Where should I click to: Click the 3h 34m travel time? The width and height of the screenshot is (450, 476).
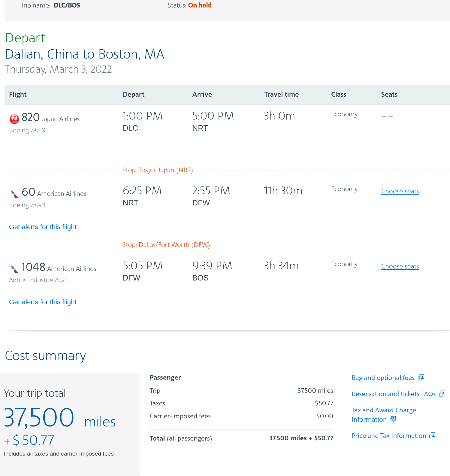[x=281, y=266]
